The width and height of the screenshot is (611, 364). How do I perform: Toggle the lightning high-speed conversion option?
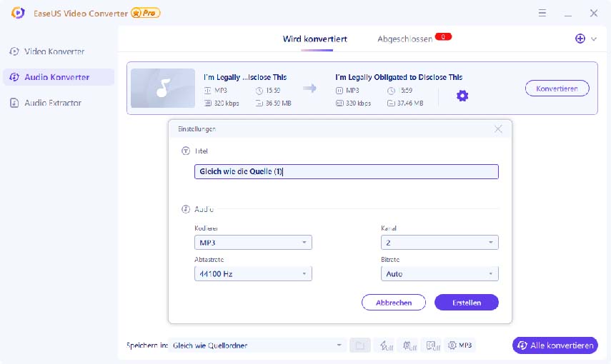pos(384,345)
